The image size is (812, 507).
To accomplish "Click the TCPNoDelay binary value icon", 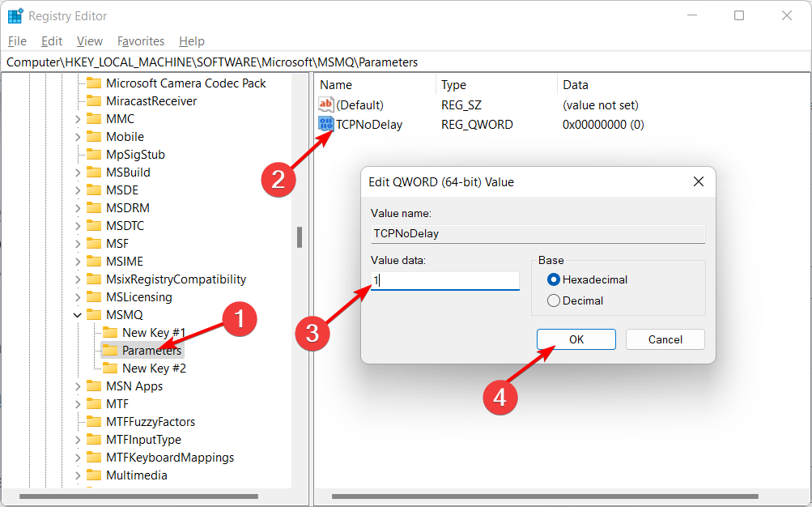I will tap(325, 124).
